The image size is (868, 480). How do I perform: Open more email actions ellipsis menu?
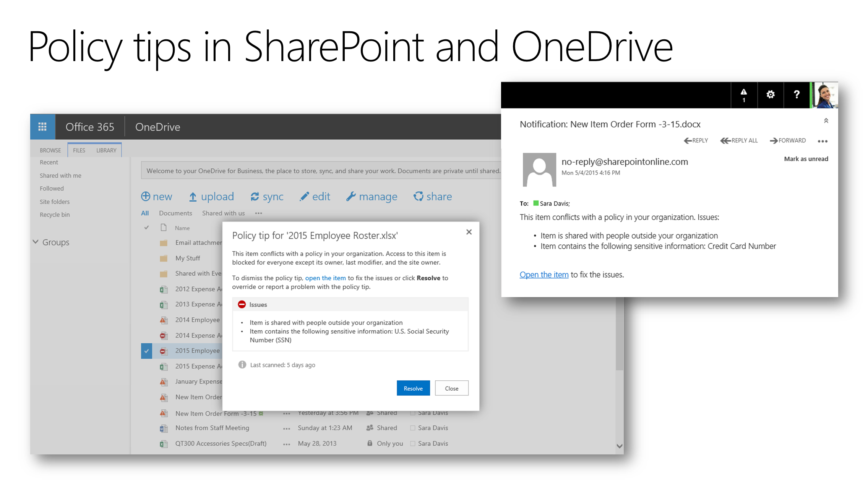(823, 141)
